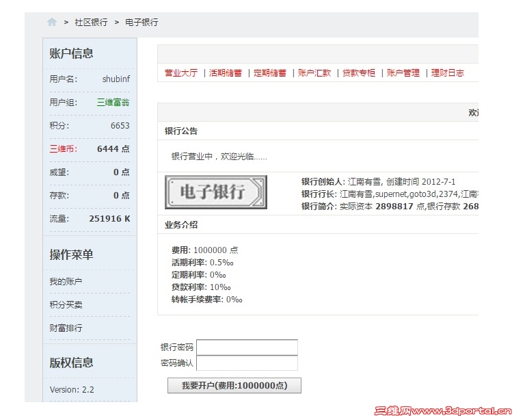Click the username shubinf
The image size is (525, 420).
(116, 79)
